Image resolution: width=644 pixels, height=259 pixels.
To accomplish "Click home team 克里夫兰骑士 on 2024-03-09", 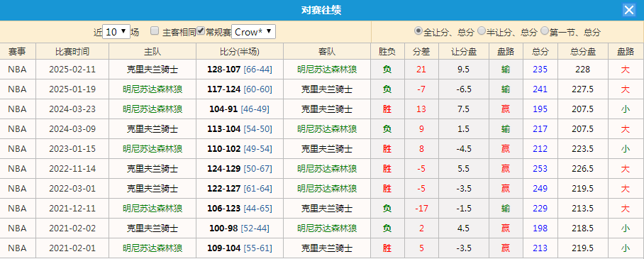I will point(152,129).
